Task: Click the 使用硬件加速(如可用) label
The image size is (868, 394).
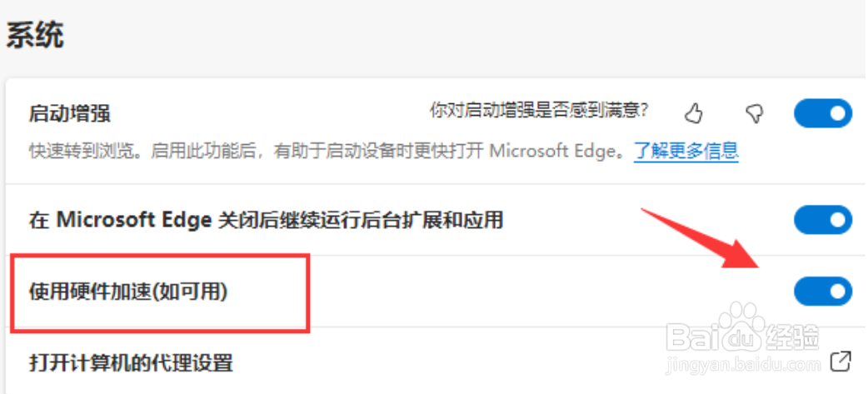Action: [x=128, y=291]
